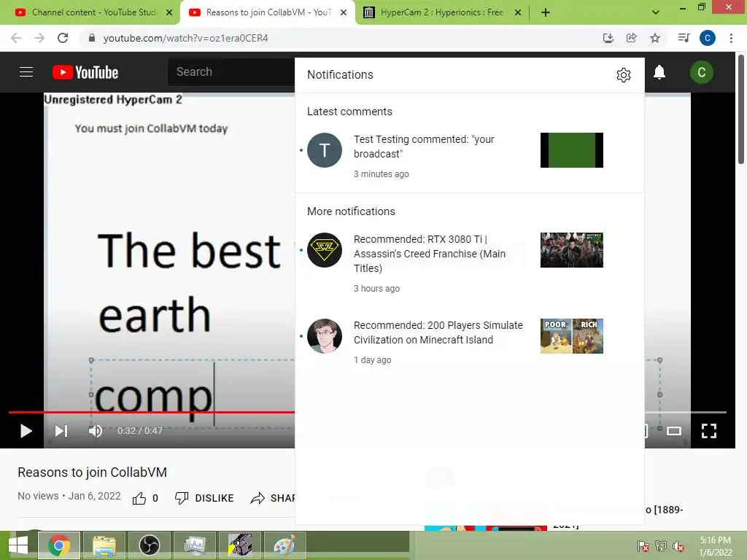Image resolution: width=747 pixels, height=560 pixels.
Task: Open Action Center flag tray icon
Action: pyautogui.click(x=643, y=546)
